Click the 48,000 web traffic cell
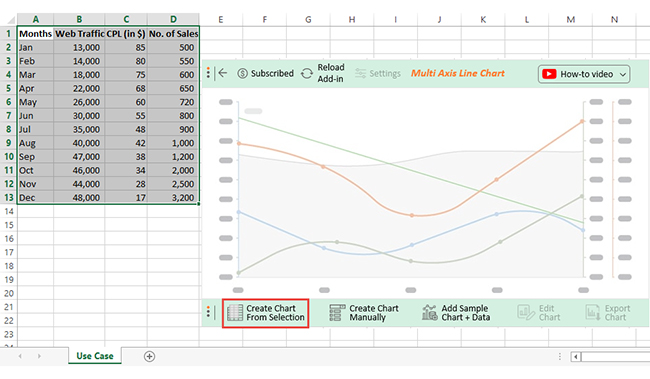The height and width of the screenshot is (379, 650). 79,197
